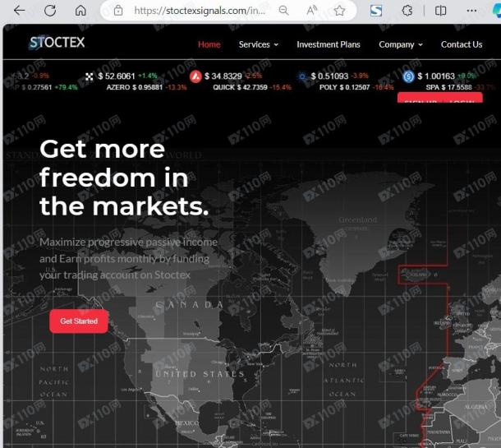This screenshot has height=448, width=501.
Task: Click the Maximize progressive passive income text
Action: point(128,258)
